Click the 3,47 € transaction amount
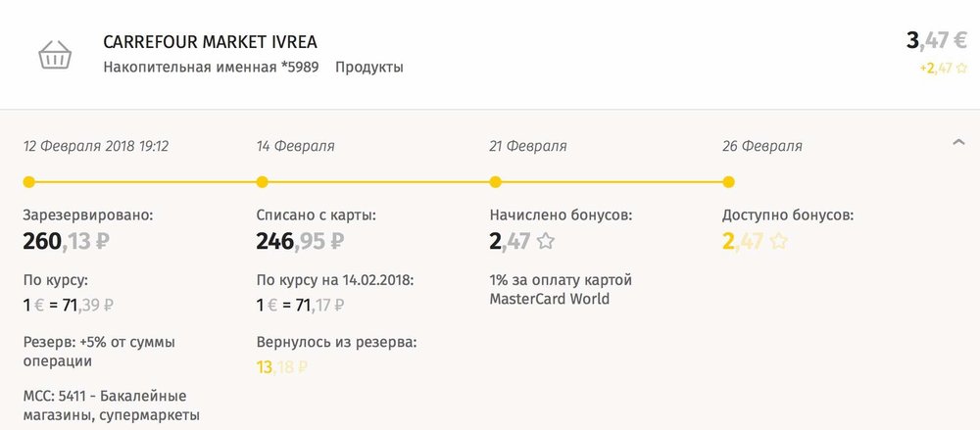 click(x=937, y=40)
